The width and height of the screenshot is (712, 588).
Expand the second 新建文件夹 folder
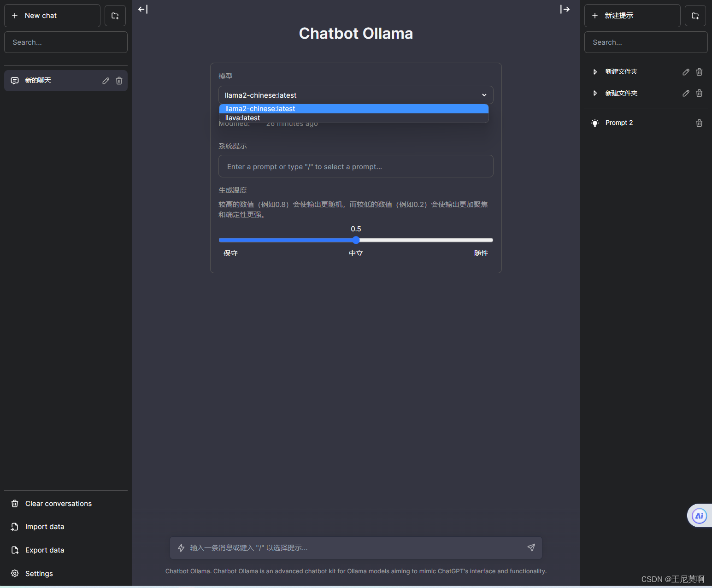(x=595, y=93)
